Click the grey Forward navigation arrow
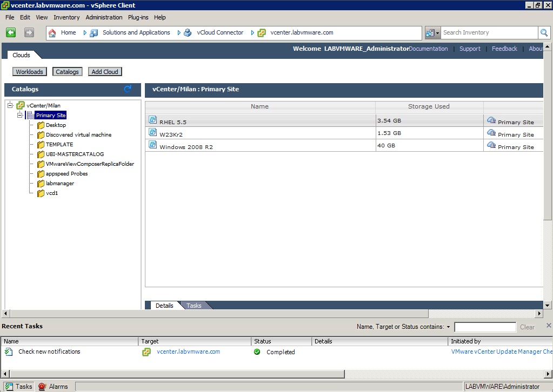Viewport: 553px width, 392px height. point(29,32)
